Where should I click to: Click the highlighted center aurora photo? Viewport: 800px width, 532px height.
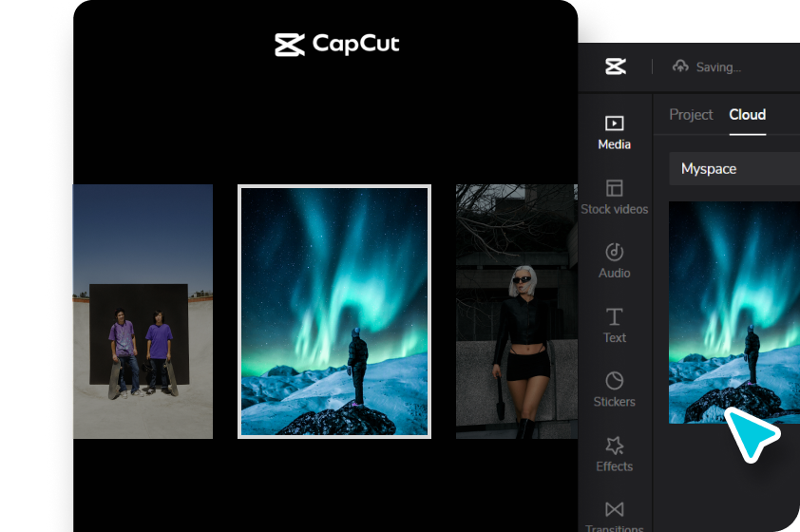[334, 312]
